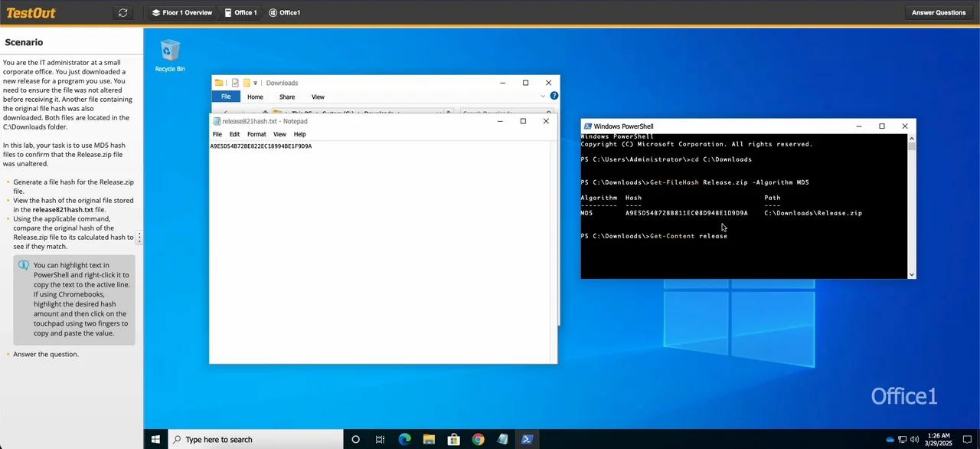The image size is (980, 449).
Task: Open the Floor 1 Overview view
Action: 182,12
